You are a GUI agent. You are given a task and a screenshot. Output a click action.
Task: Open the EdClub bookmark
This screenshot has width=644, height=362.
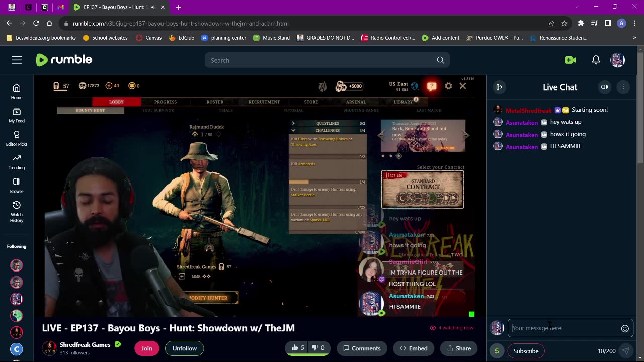(181, 38)
